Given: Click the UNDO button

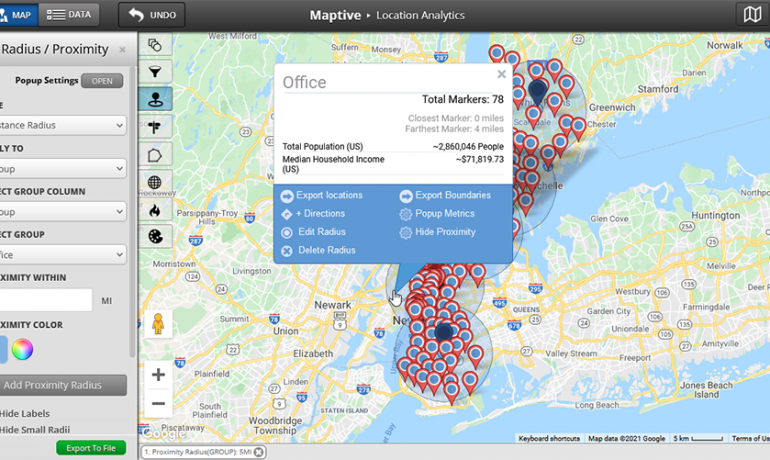Looking at the screenshot, I should click(x=152, y=15).
